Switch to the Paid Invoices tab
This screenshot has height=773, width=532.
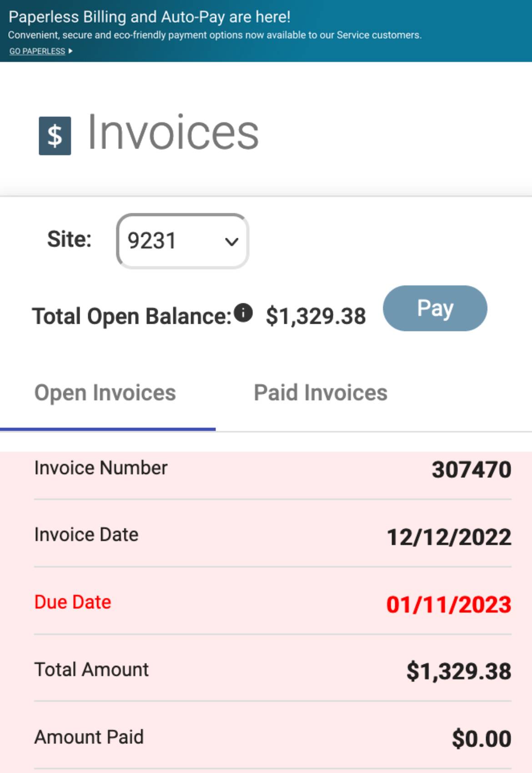tap(321, 393)
